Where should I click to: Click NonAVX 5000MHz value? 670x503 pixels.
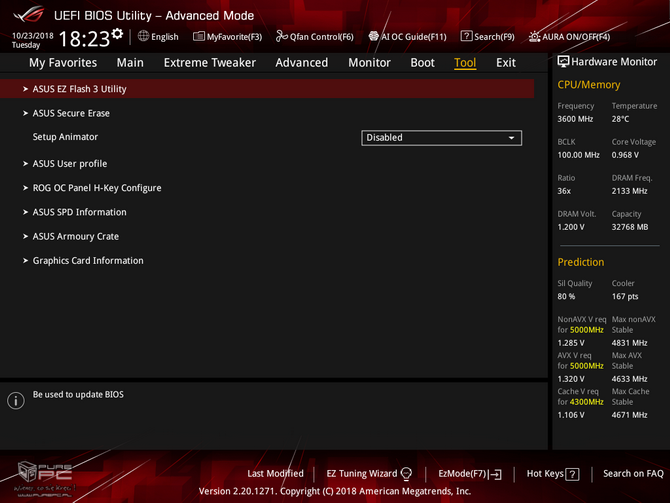click(586, 330)
